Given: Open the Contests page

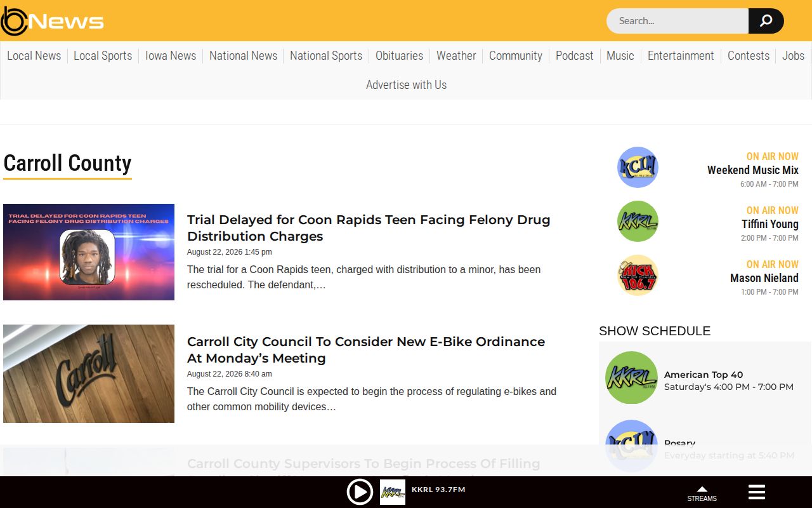Looking at the screenshot, I should 749,56.
